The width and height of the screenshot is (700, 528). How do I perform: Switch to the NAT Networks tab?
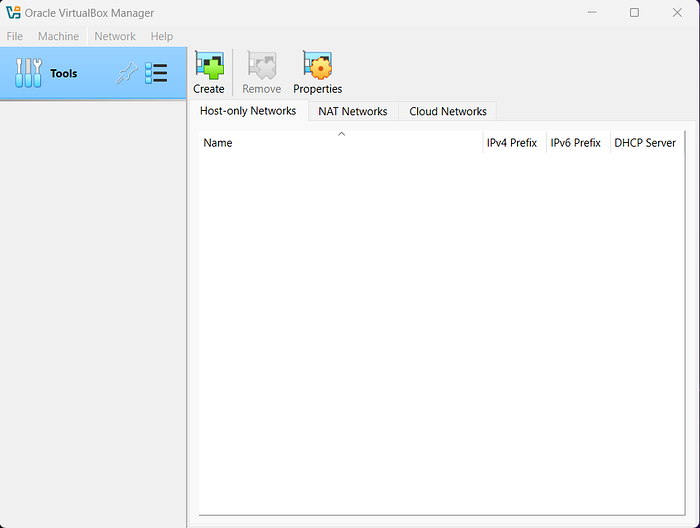click(x=353, y=111)
